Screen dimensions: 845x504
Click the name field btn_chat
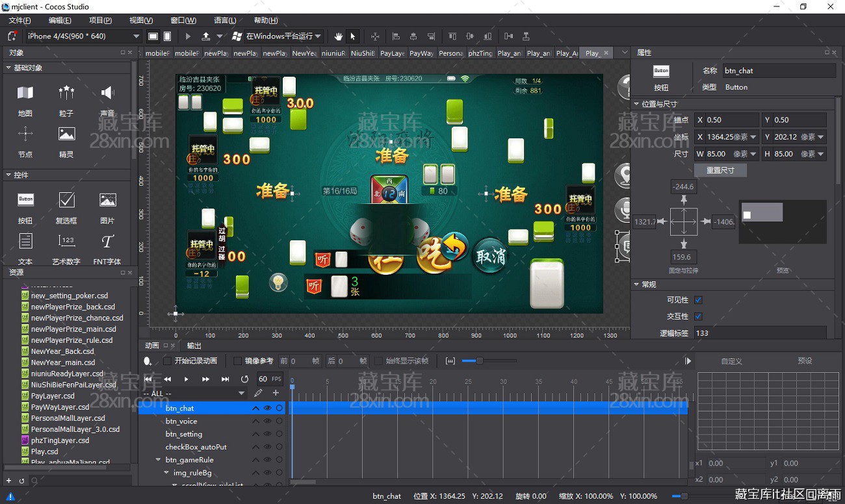[x=778, y=71]
